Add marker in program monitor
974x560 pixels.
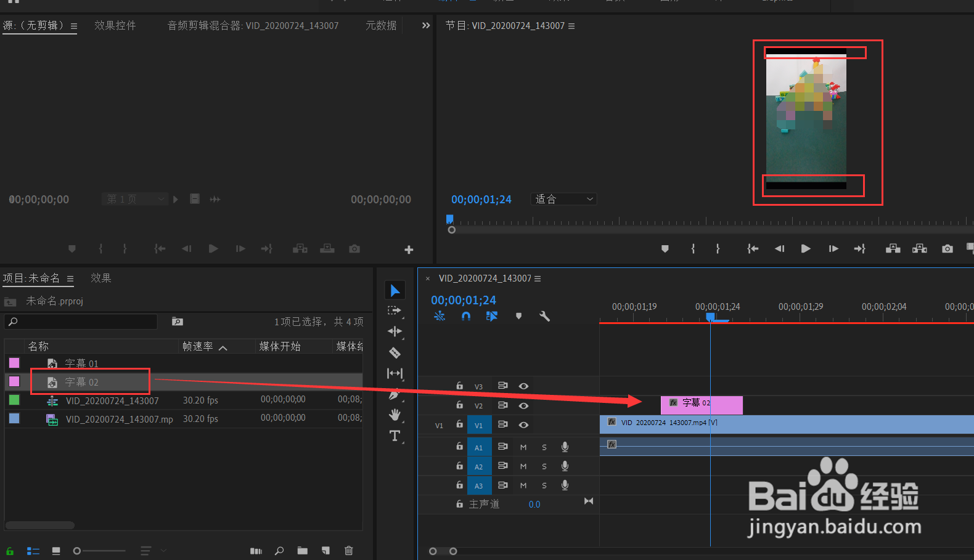(x=665, y=248)
